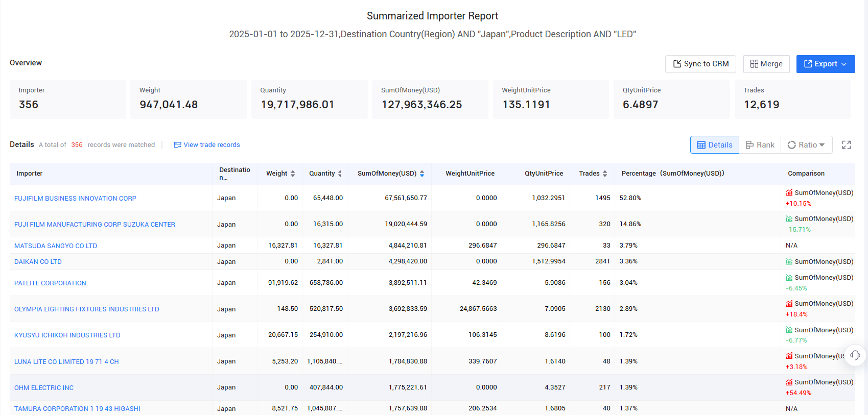Select Trades overview card 12,619
Image resolution: width=868 pixels, height=415 pixels.
(793, 99)
